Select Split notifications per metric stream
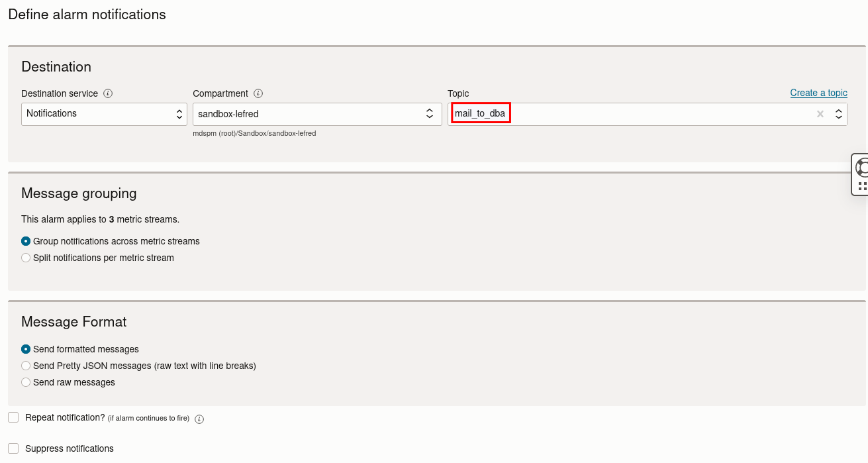 (x=25, y=257)
